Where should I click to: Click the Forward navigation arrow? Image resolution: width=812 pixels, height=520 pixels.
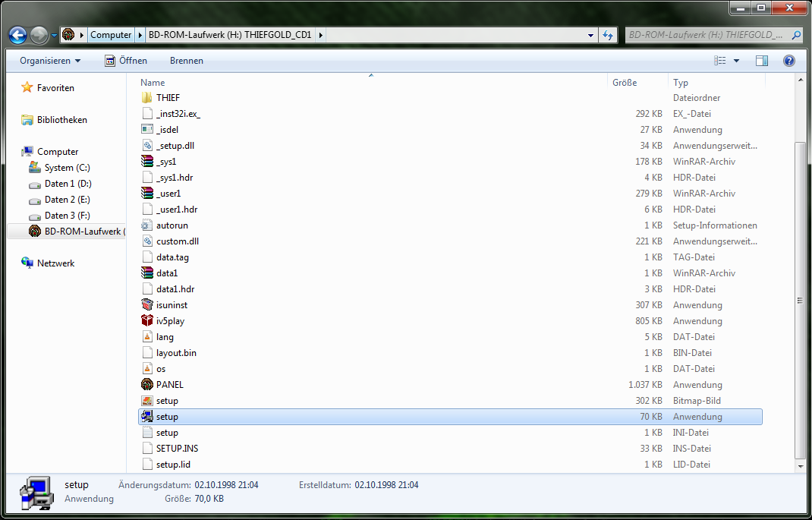[39, 35]
